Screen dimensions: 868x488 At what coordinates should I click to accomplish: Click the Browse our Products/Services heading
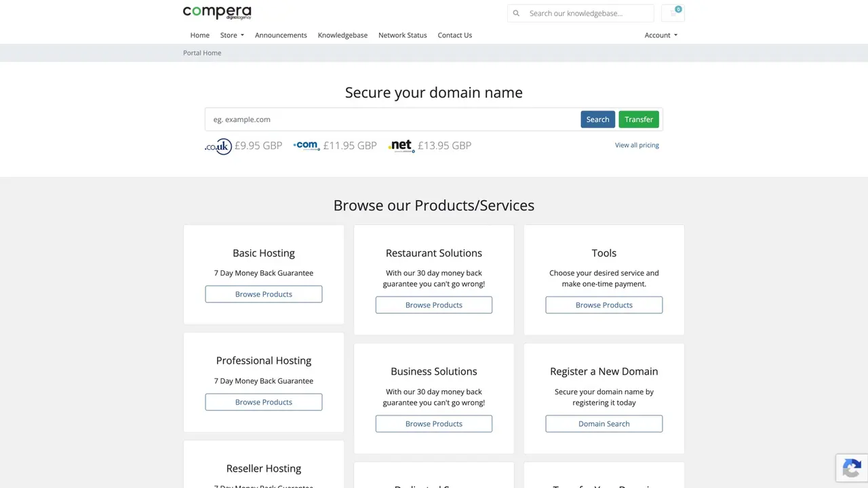pyautogui.click(x=434, y=205)
